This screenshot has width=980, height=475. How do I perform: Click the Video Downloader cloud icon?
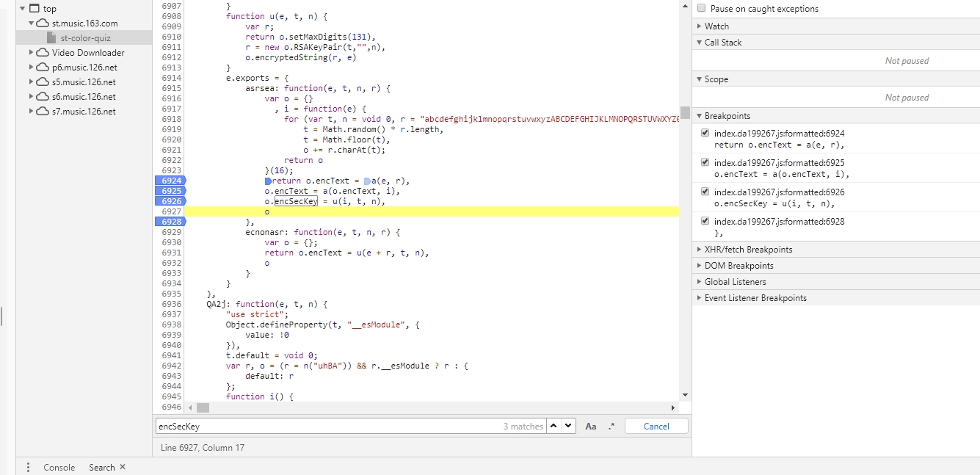(x=43, y=53)
